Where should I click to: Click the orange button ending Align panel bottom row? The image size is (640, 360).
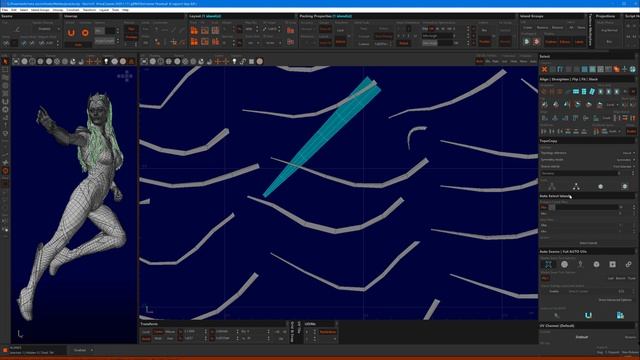(631, 131)
